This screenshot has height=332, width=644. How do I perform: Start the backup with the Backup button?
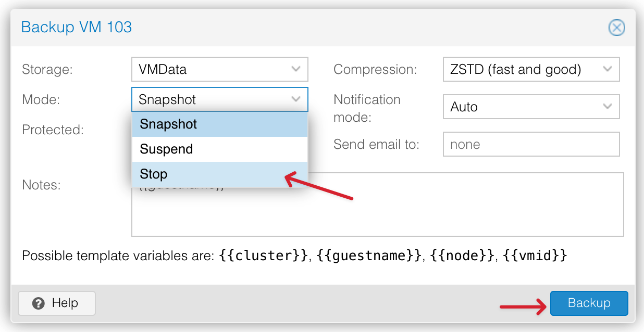(589, 303)
